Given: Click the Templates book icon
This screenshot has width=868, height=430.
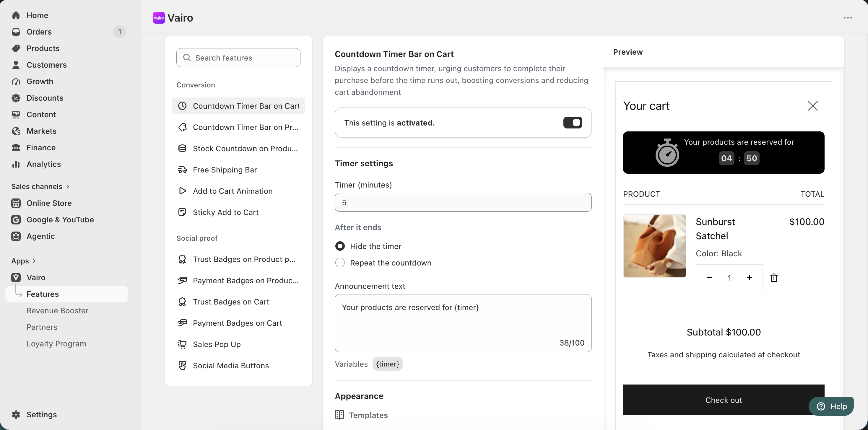Looking at the screenshot, I should (x=339, y=415).
